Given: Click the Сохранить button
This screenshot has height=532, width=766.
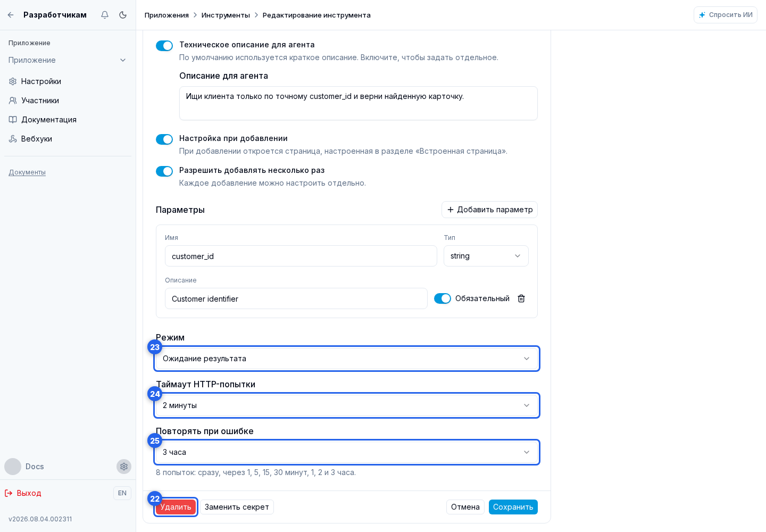Looking at the screenshot, I should coord(513,507).
